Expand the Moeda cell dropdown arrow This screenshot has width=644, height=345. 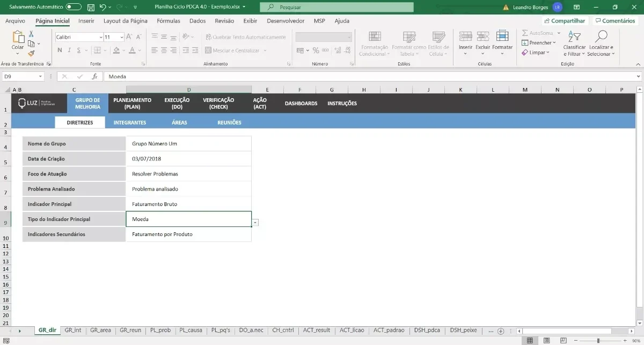[255, 222]
